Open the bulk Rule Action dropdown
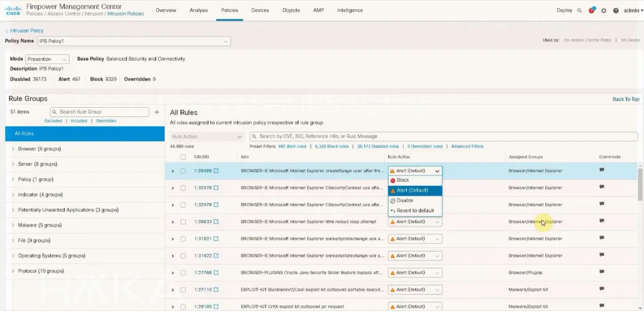This screenshot has height=322, width=644. (207, 137)
